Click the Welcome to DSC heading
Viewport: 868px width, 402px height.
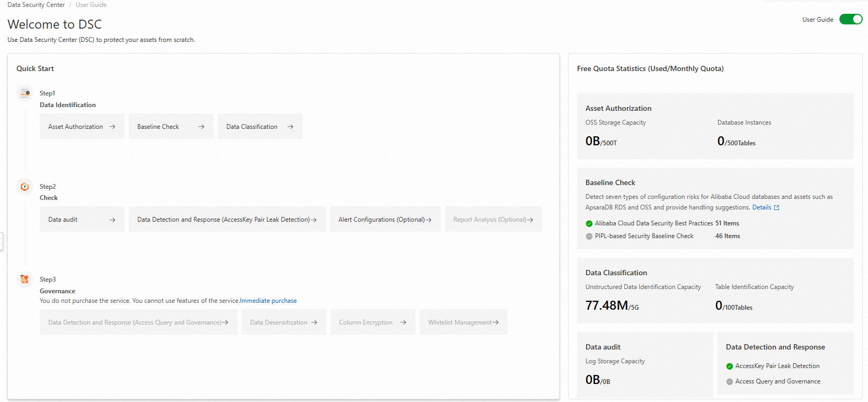(55, 24)
